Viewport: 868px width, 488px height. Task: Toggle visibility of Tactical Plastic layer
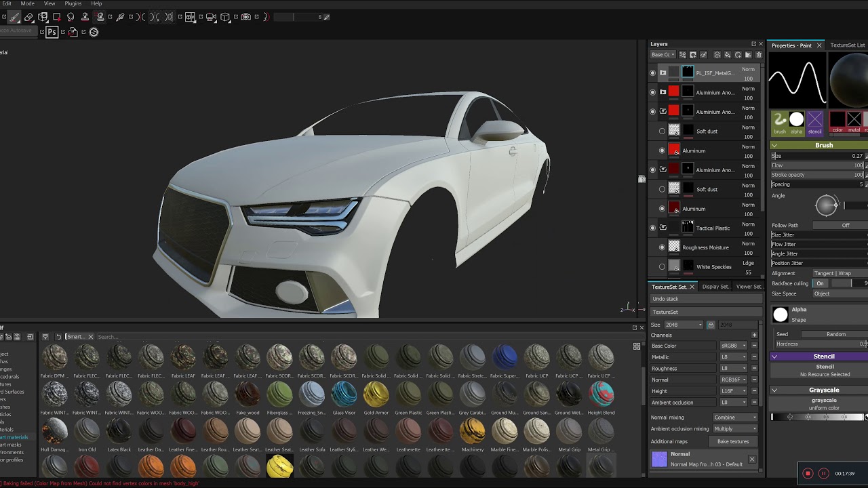pyautogui.click(x=652, y=228)
